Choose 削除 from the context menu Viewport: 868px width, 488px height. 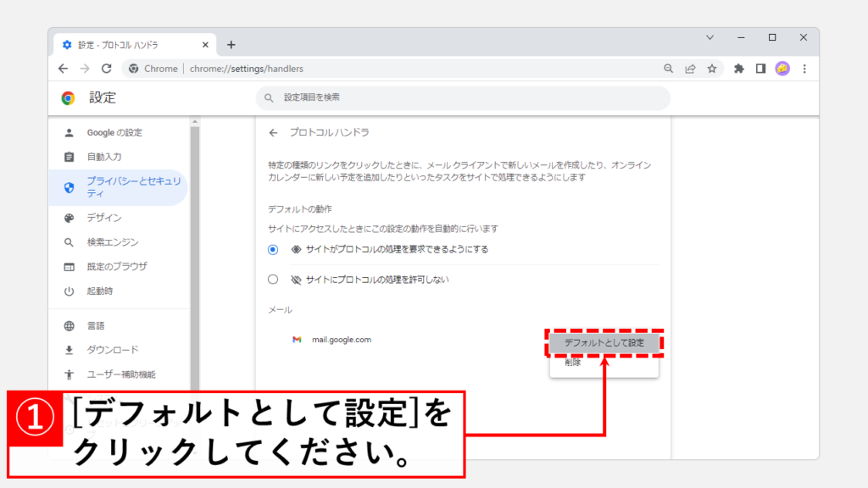(x=574, y=363)
